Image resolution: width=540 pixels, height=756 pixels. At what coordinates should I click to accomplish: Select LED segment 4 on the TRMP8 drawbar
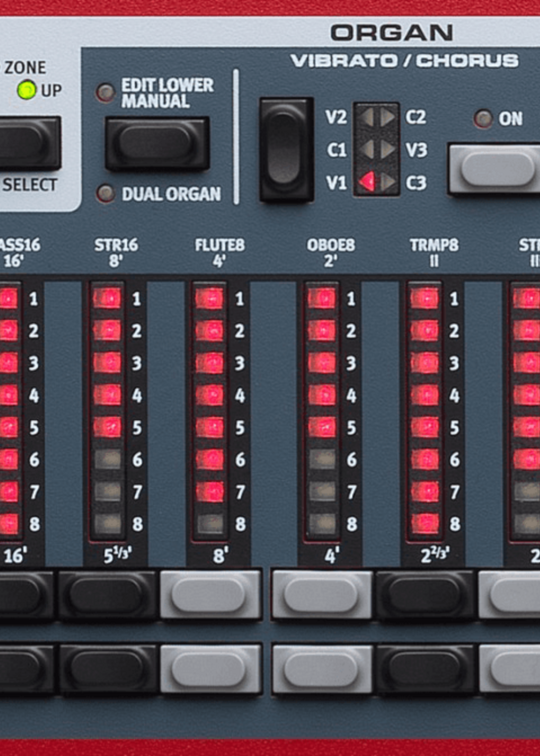click(x=425, y=395)
